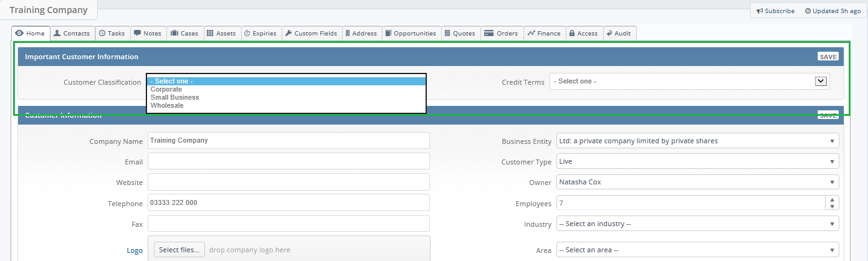Screen dimensions: 868x261
Task: Click the Logo label link
Action: coord(135,250)
